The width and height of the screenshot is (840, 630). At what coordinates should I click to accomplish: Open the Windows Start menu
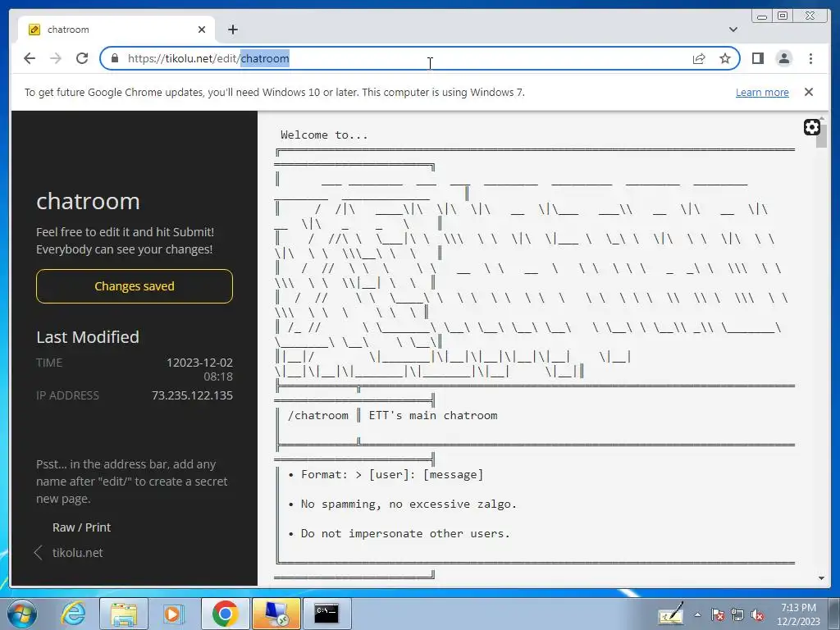click(22, 614)
